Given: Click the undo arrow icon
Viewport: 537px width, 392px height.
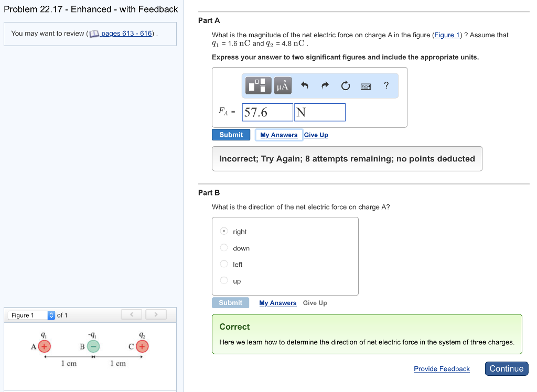Looking at the screenshot, I should (x=305, y=86).
